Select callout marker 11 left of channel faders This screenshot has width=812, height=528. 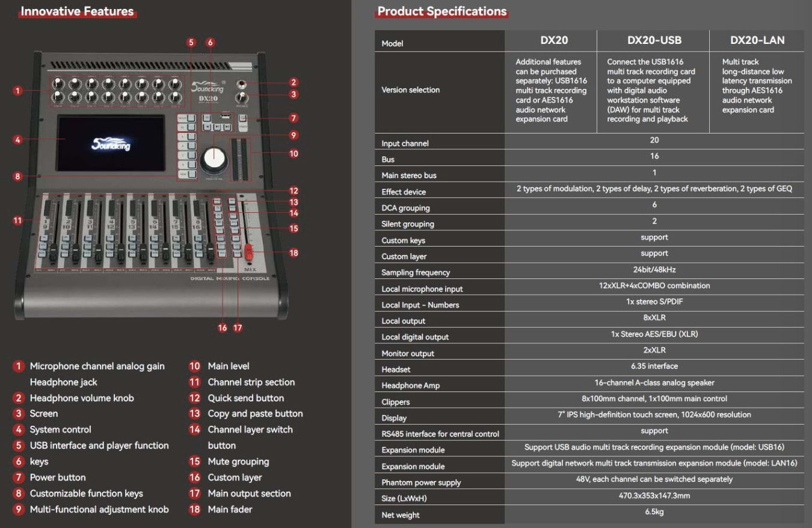pos(18,221)
